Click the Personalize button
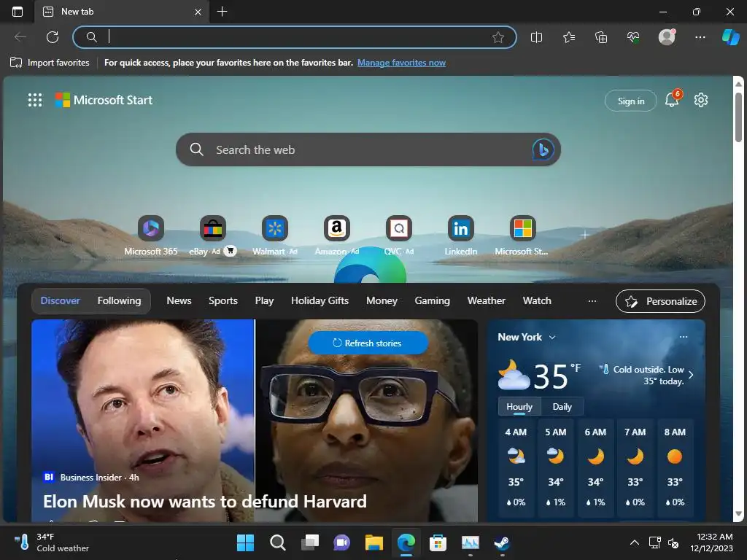 click(660, 301)
